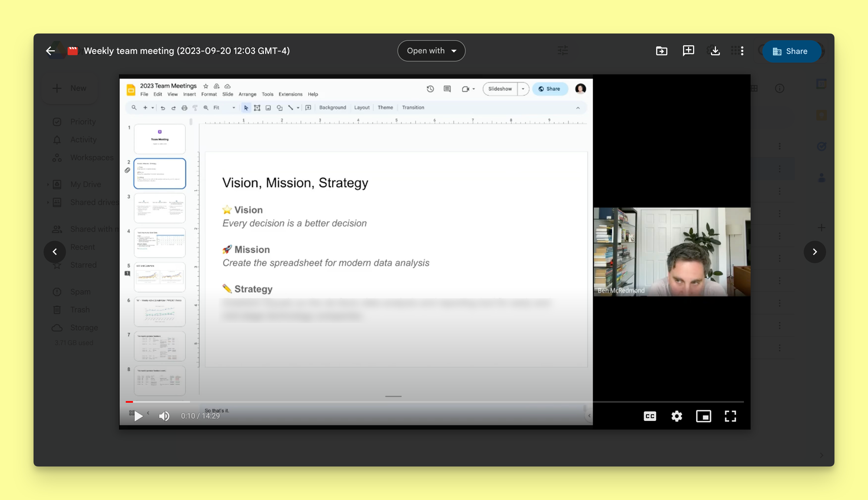
Task: Open Starred in the Drive sidebar
Action: (83, 265)
